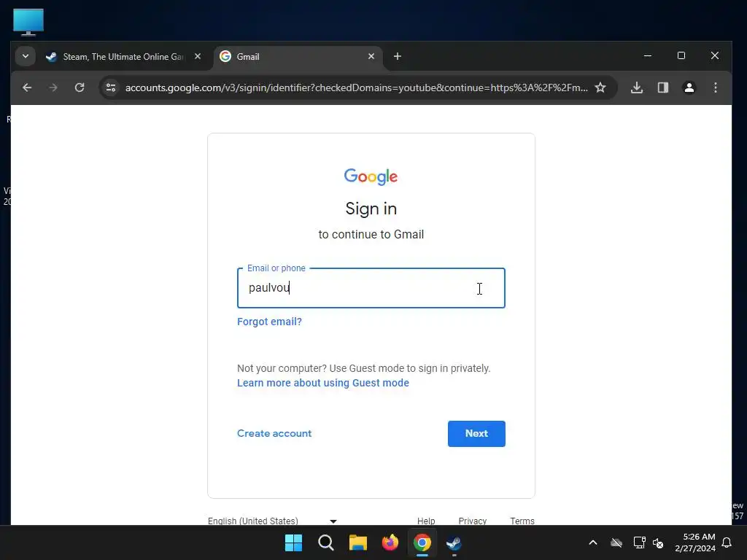Maximize the Chrome window
This screenshot has height=560, width=747.
[681, 55]
